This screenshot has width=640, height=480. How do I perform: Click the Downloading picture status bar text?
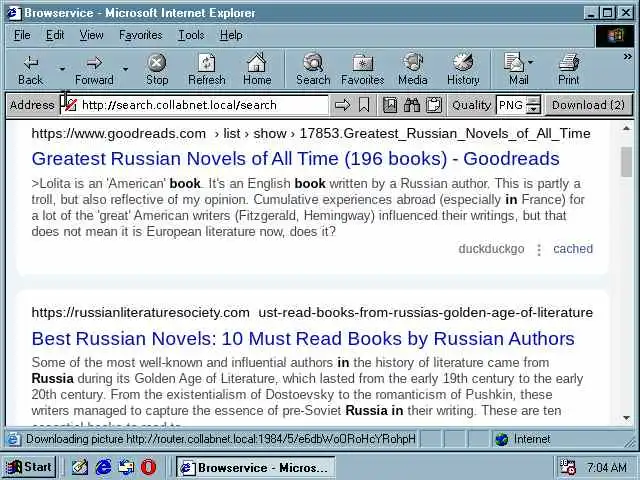tap(220, 439)
